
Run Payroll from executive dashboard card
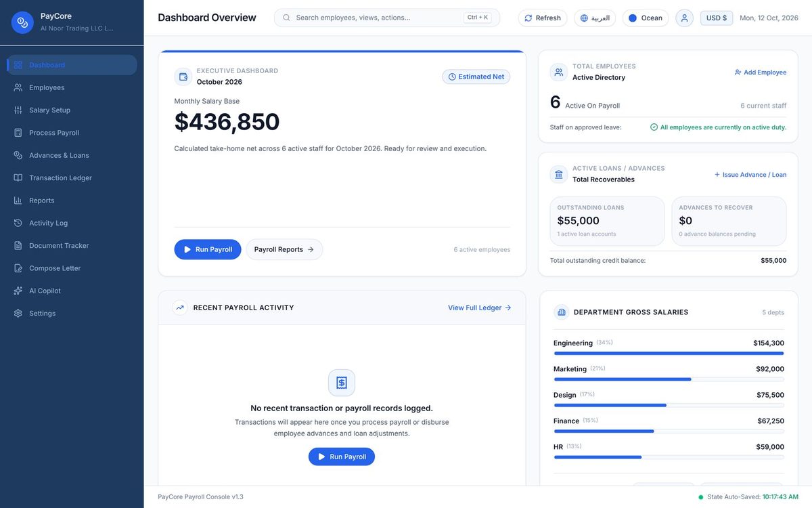click(x=208, y=249)
